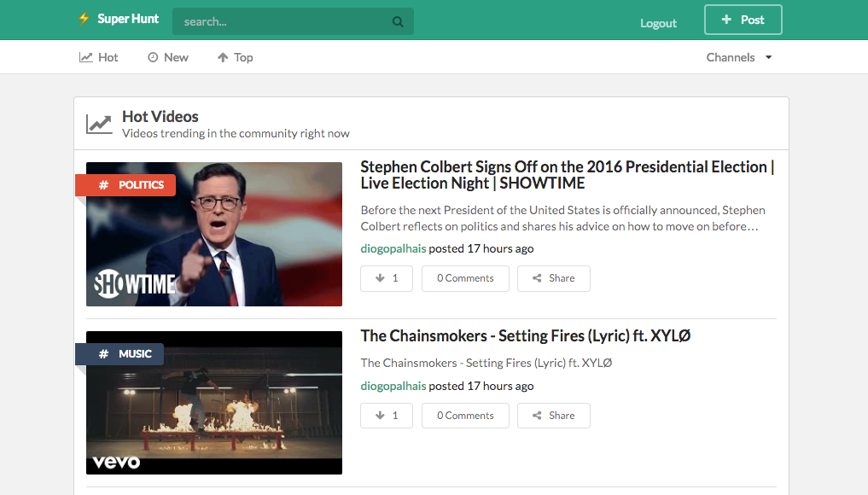
Task: View diogopalhais profile from the Colbert post
Action: [x=393, y=248]
